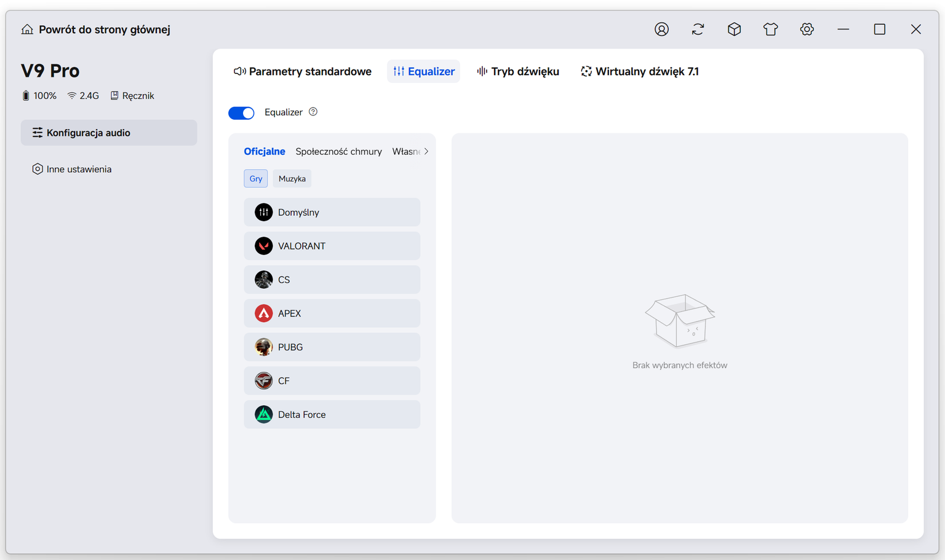Open settings gear icon in title bar
Viewport: 945px width, 560px height.
pos(807,30)
